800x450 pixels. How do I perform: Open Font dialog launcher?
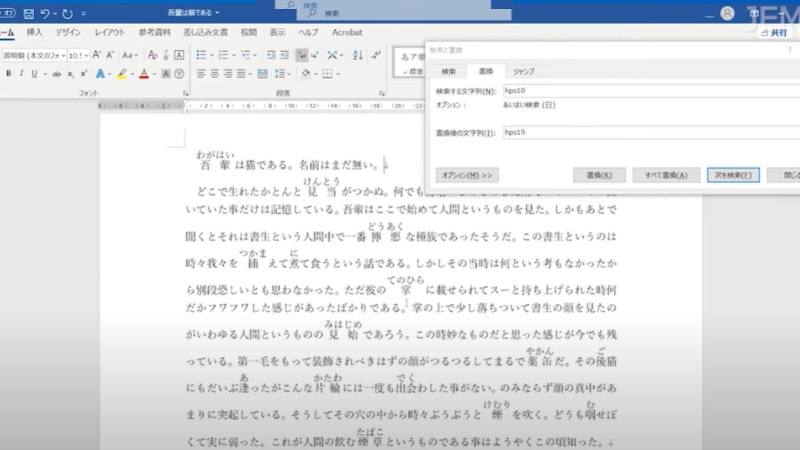tap(185, 93)
